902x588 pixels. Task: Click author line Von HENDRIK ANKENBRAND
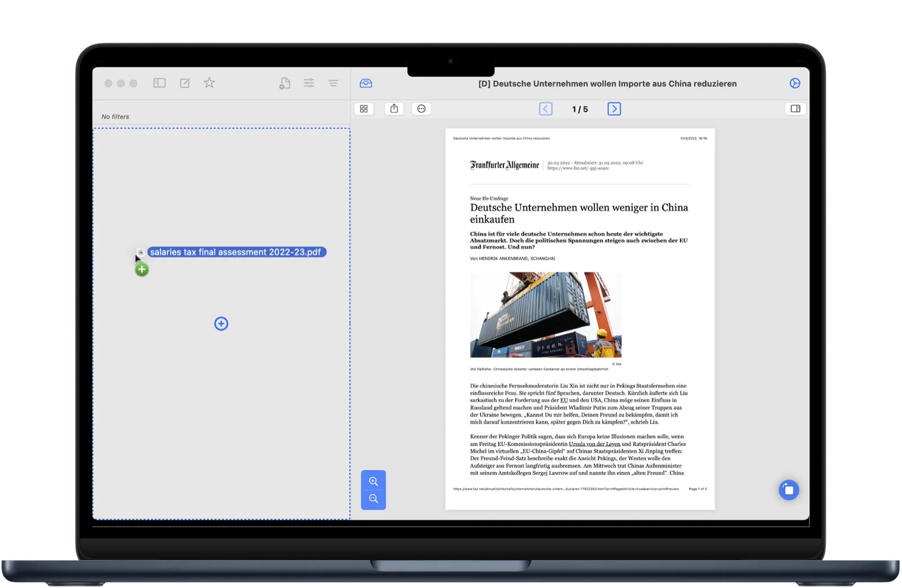click(512, 258)
